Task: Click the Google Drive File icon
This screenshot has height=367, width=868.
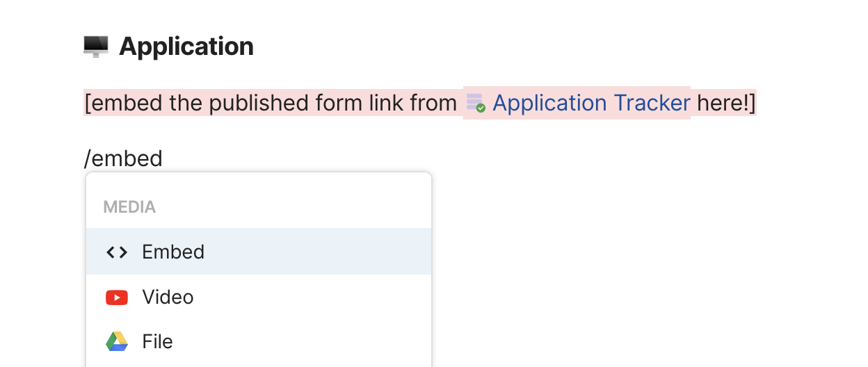Action: pyautogui.click(x=117, y=342)
